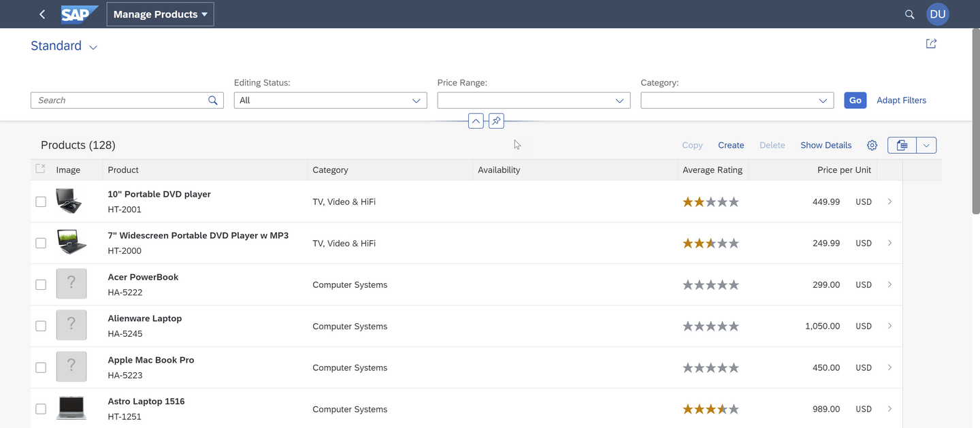The image size is (980, 428).
Task: Open row details arrow for HT-2000
Action: pyautogui.click(x=889, y=243)
